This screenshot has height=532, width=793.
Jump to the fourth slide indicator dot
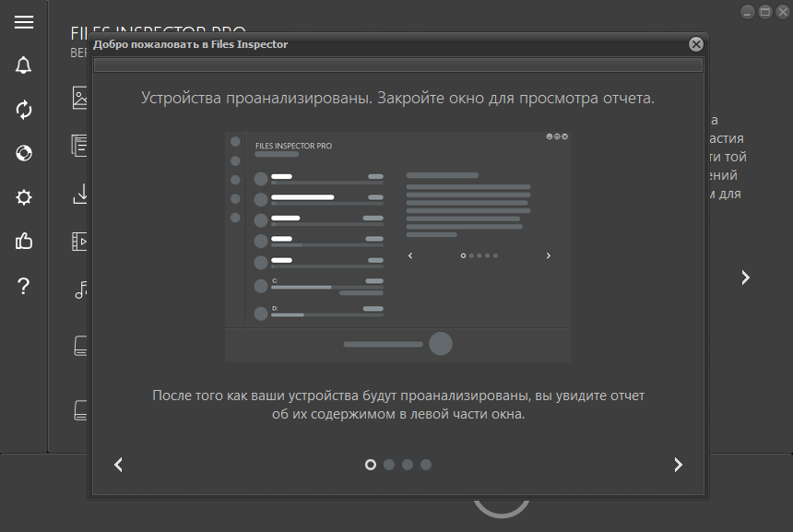click(426, 465)
